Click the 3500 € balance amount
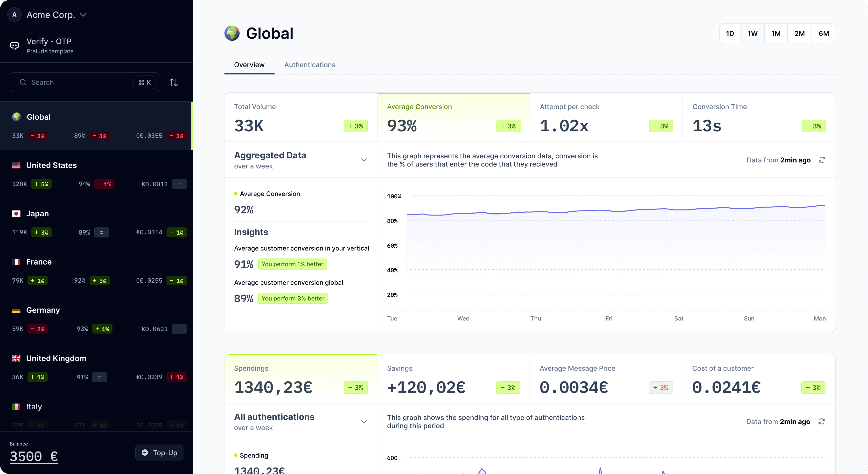This screenshot has width=868, height=474. click(34, 456)
